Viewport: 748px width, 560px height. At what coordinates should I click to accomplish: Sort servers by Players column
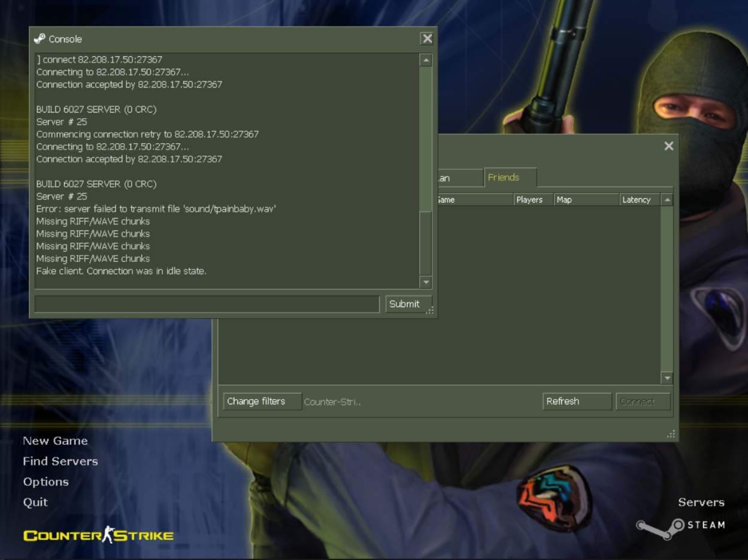(x=532, y=200)
